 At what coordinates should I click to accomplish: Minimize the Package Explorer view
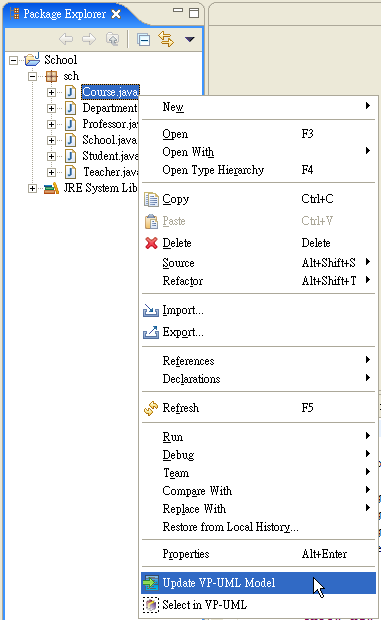coord(178,10)
